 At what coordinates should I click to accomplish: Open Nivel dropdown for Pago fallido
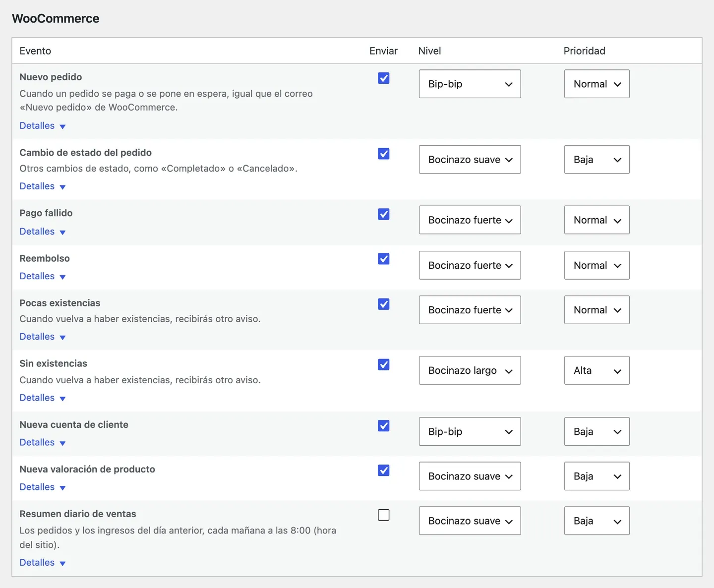coord(470,220)
